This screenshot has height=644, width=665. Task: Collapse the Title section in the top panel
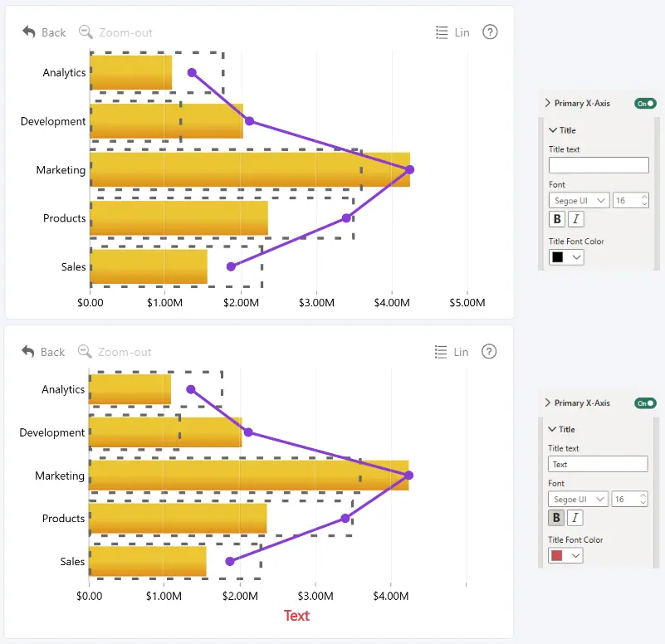(553, 130)
